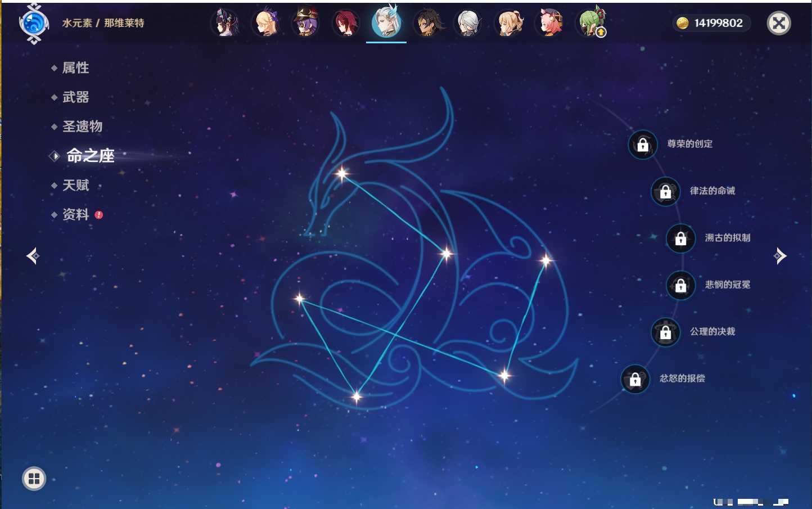The height and width of the screenshot is (509, 812).
Task: View constellation 尊荣的创定 label
Action: pos(690,144)
